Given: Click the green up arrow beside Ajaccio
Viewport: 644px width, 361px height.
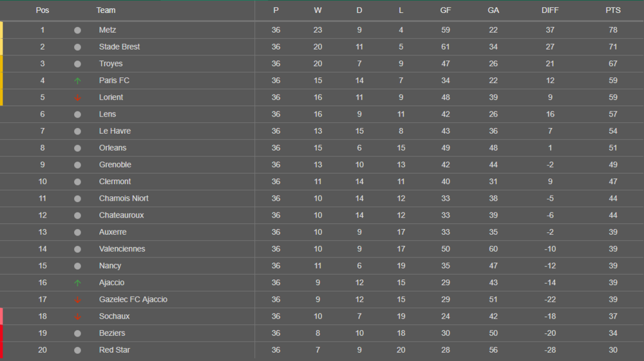Looking at the screenshot, I should coord(77,283).
